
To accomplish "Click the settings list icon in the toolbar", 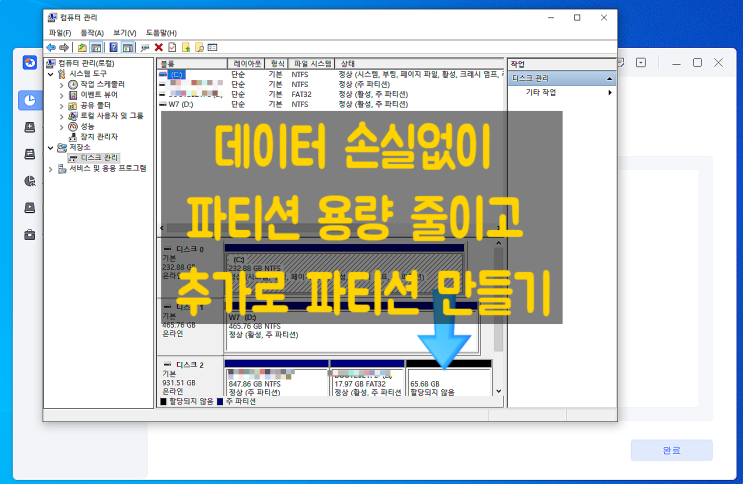I will click(x=213, y=47).
